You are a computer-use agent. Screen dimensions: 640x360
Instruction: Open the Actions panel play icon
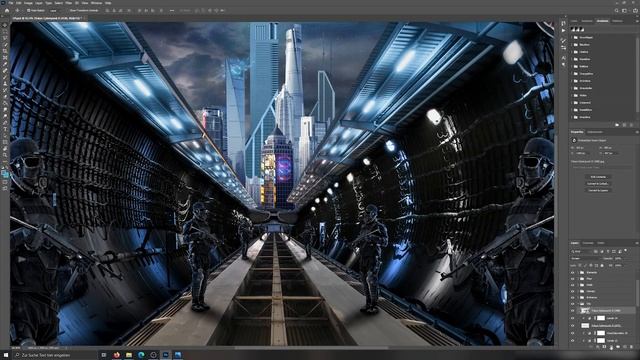[563, 30]
